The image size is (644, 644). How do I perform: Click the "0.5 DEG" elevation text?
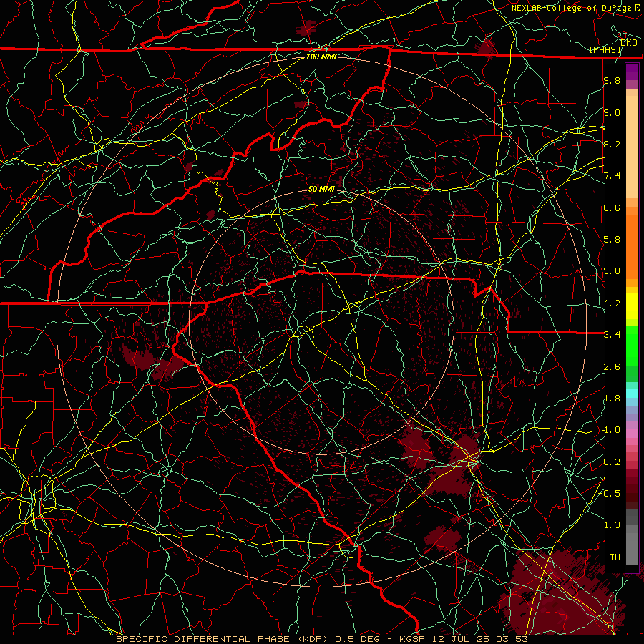click(357, 639)
